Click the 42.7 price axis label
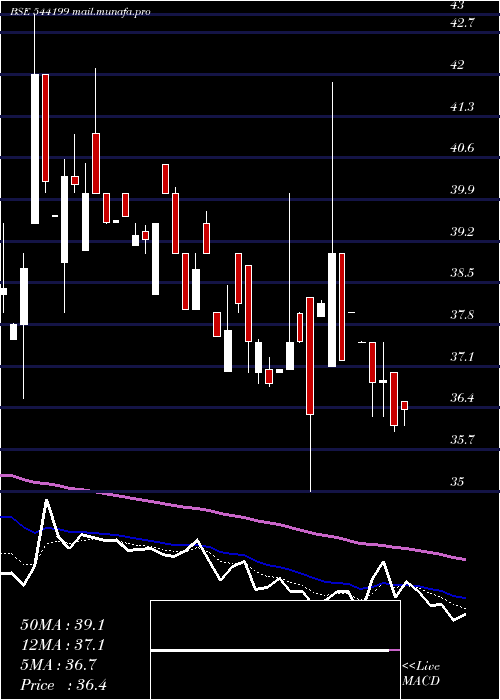Image resolution: width=500 pixels, height=700 pixels. coord(462,23)
